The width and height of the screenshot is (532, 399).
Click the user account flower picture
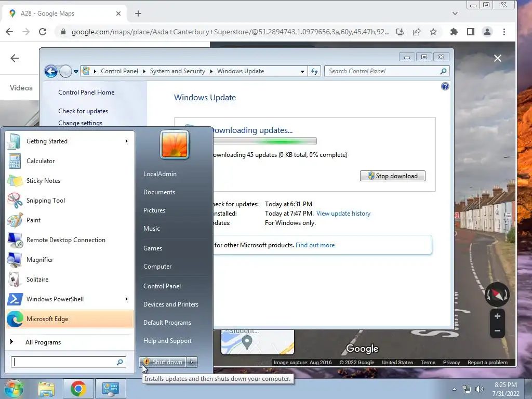tap(175, 144)
